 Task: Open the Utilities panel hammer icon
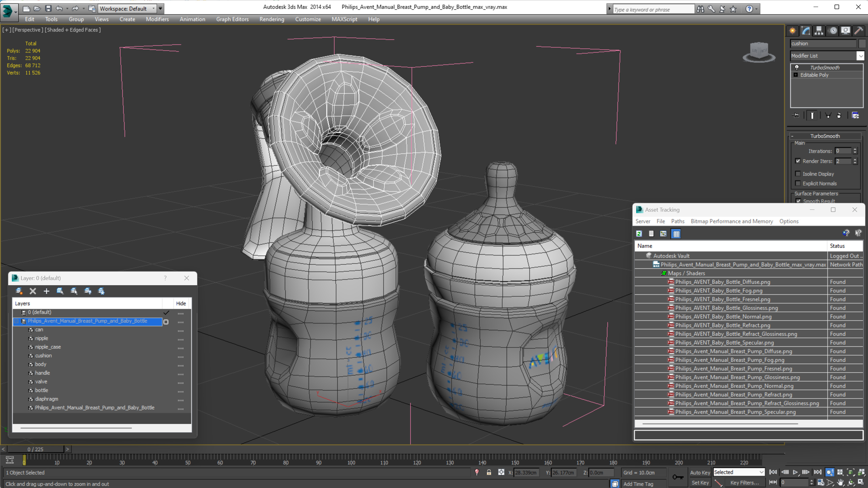click(x=858, y=31)
